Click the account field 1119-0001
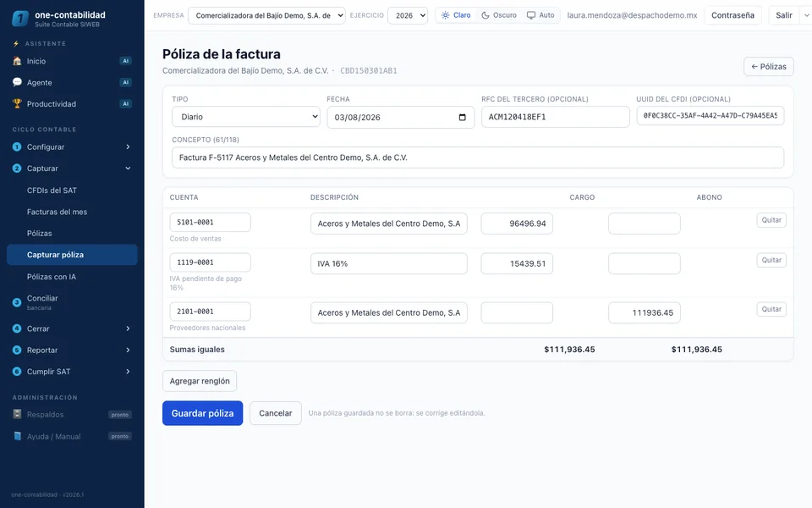Viewport: 812px width, 508px height. (x=211, y=262)
